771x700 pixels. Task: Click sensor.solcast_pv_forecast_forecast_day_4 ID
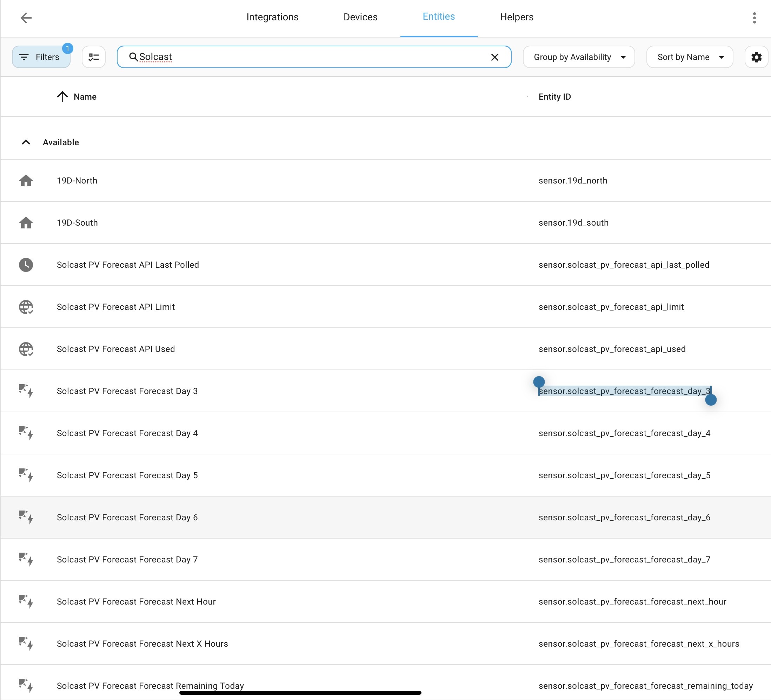click(x=625, y=433)
